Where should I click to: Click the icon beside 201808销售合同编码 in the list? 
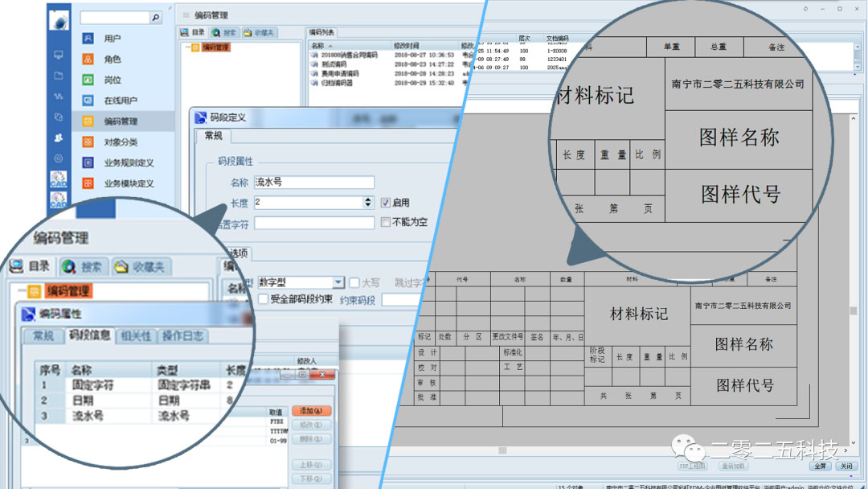click(x=314, y=55)
